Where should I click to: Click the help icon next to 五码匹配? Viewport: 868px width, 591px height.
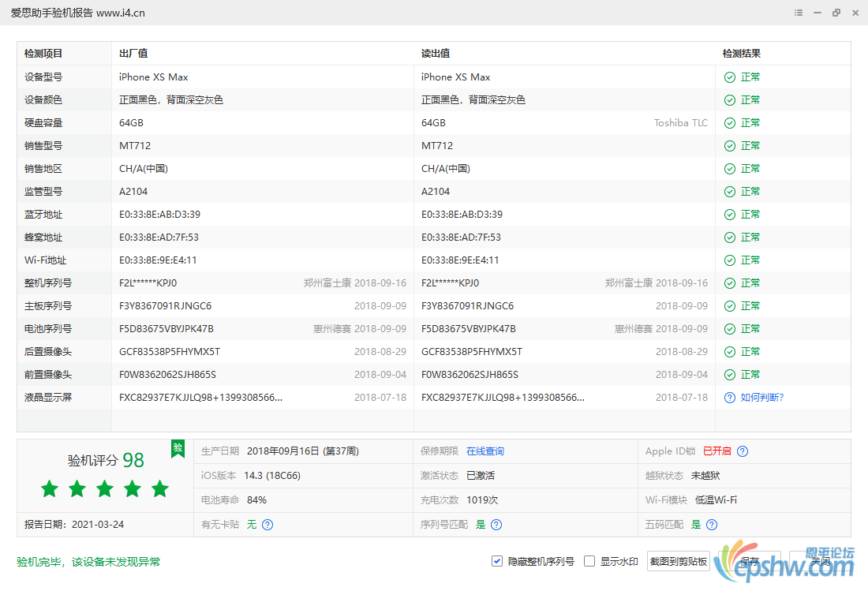(712, 525)
